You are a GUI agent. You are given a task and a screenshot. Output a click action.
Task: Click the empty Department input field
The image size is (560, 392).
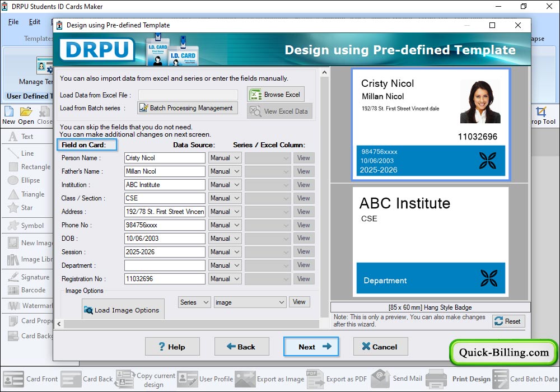165,265
